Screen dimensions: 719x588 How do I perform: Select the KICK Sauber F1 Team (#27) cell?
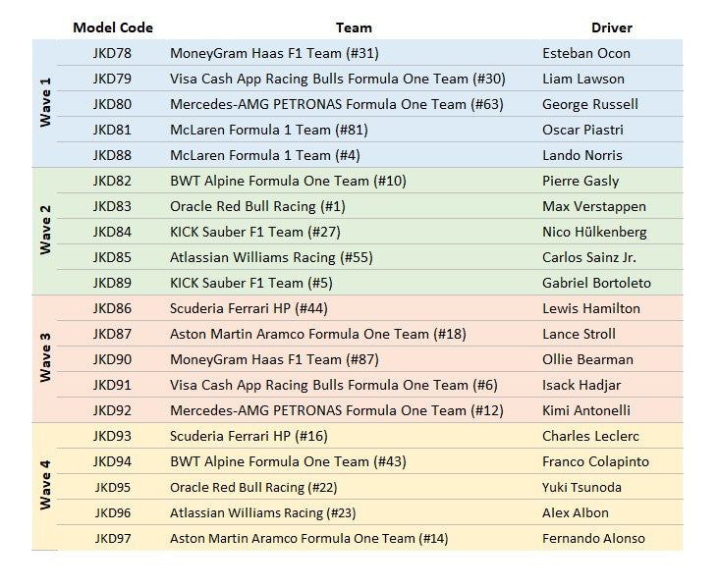[x=255, y=232]
